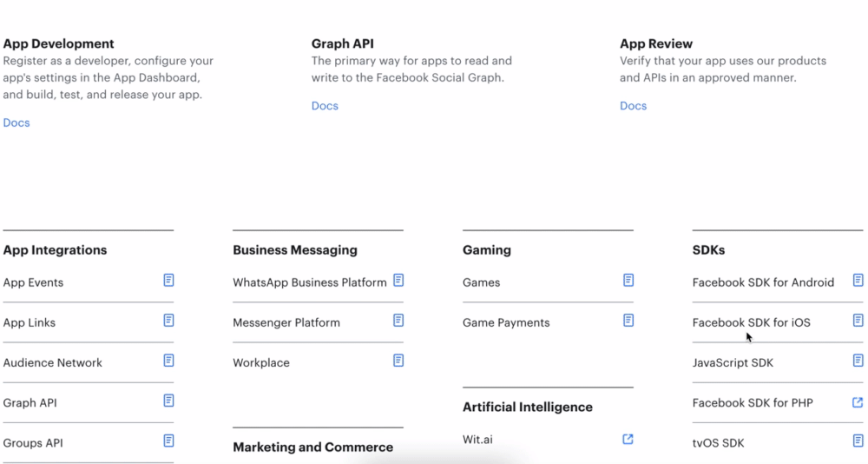Click document icon beside WhatsApp Business Platform
The height and width of the screenshot is (464, 868).
tap(398, 281)
